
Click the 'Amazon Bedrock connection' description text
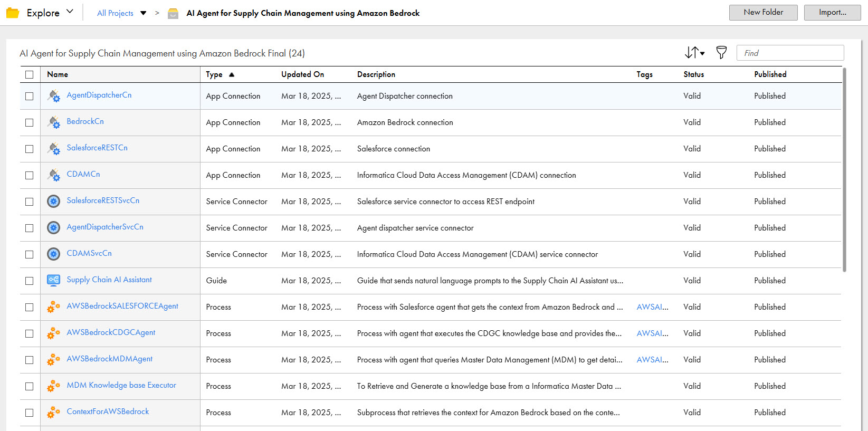(x=405, y=122)
